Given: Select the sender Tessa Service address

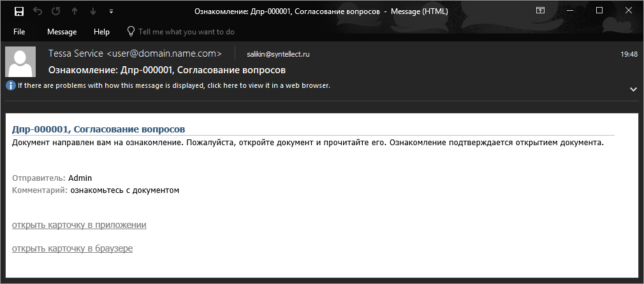Looking at the screenshot, I should coord(135,53).
